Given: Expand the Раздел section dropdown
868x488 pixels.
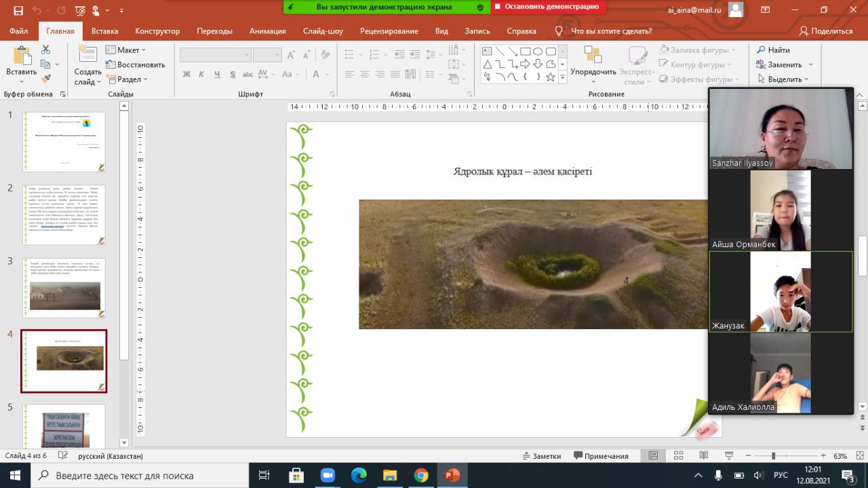Looking at the screenshot, I should tap(127, 79).
